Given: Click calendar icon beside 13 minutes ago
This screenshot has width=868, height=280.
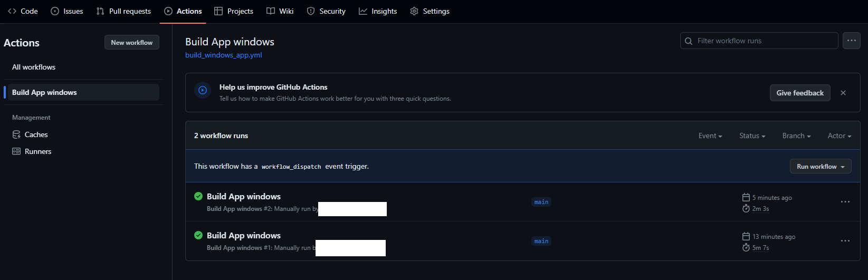Looking at the screenshot, I should [746, 236].
